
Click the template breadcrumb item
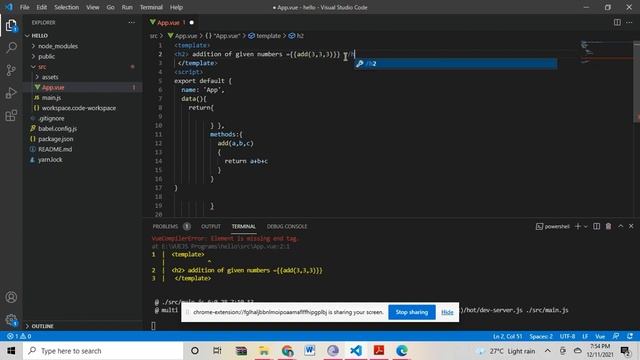click(x=264, y=36)
